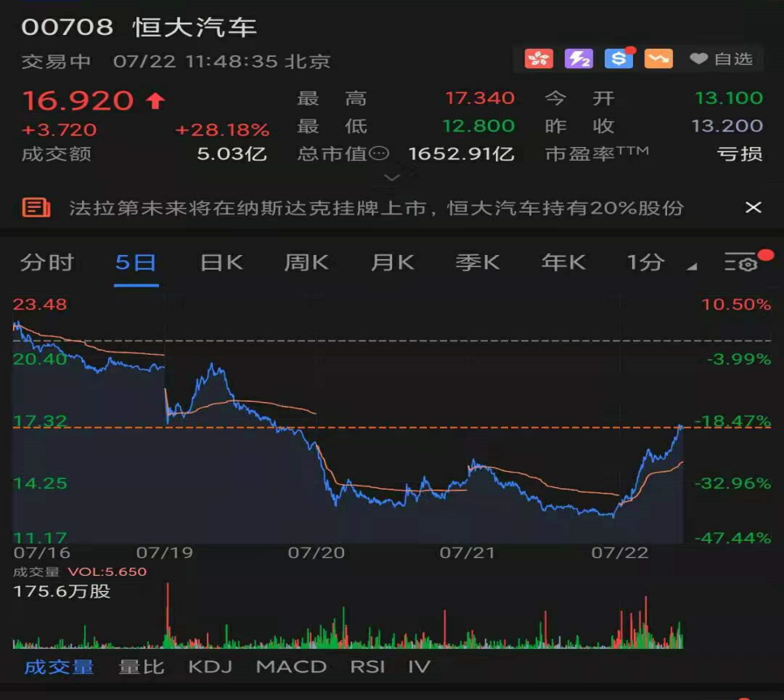
Task: Click the orange trend-chart icon
Action: click(657, 58)
